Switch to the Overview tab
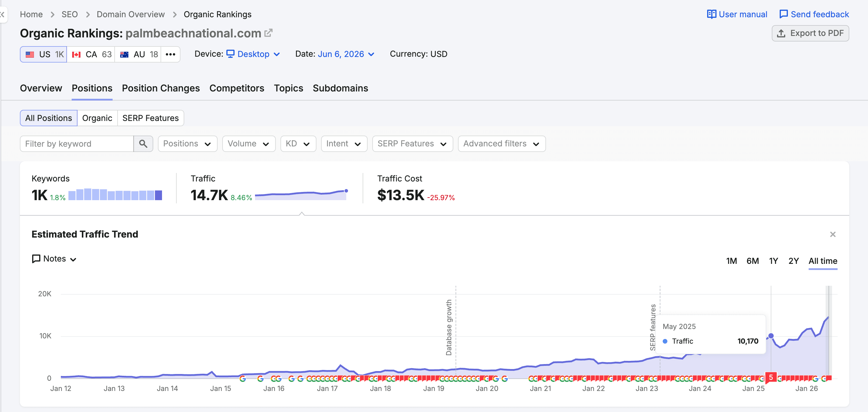This screenshot has width=868, height=412. [41, 88]
